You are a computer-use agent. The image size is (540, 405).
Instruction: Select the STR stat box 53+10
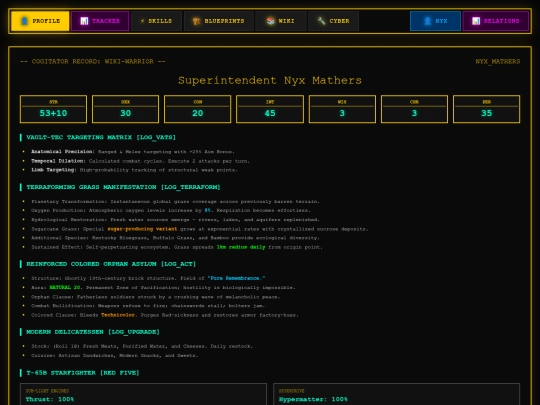point(53,109)
